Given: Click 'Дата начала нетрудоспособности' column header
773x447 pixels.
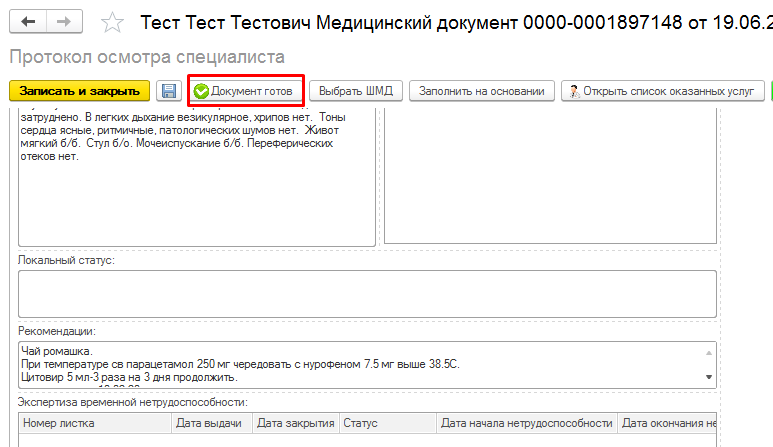Looking at the screenshot, I should point(526,423).
